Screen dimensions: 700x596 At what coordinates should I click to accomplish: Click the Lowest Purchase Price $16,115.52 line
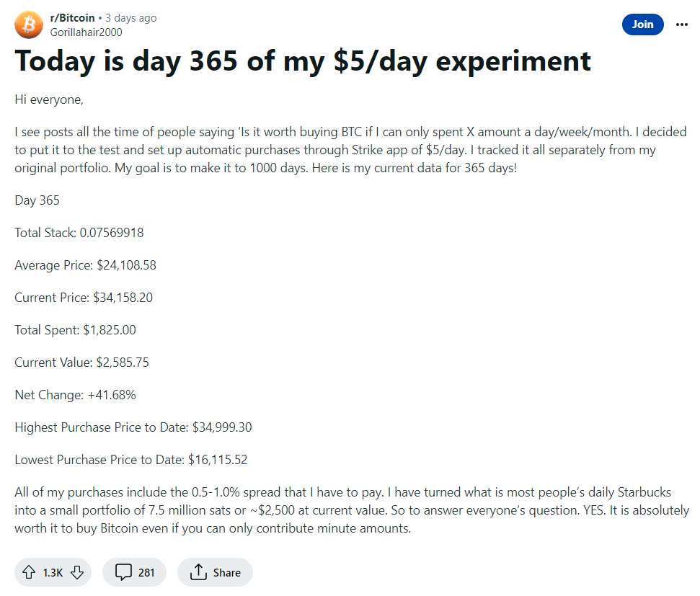(x=130, y=459)
